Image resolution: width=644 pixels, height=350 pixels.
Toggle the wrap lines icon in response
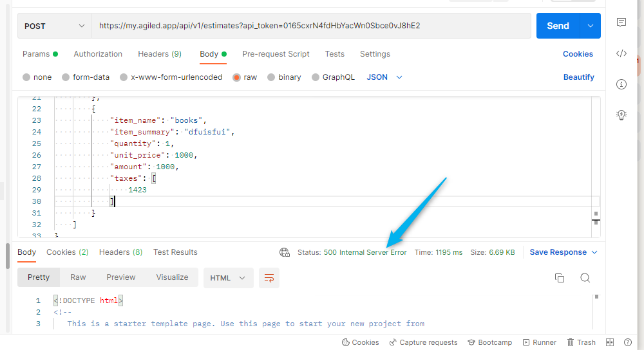[x=269, y=278]
